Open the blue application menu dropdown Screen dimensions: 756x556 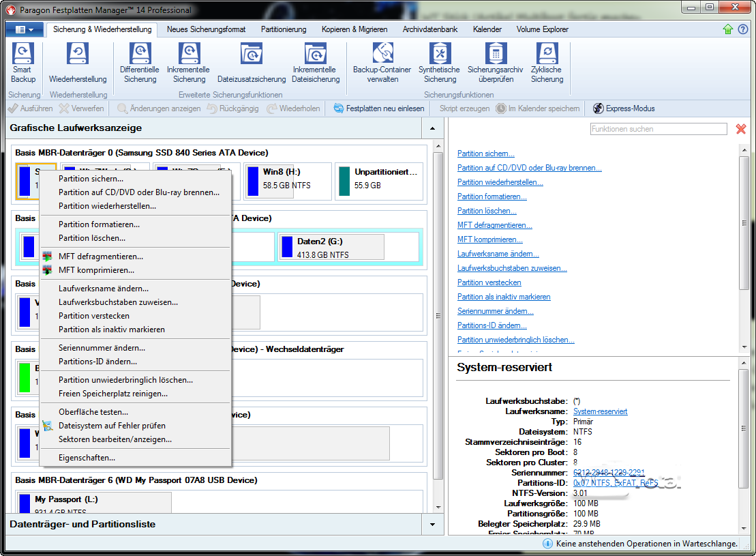click(x=24, y=30)
